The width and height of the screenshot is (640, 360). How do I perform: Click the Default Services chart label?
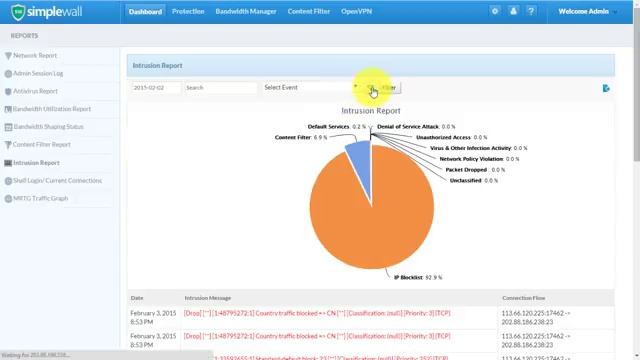337,127
